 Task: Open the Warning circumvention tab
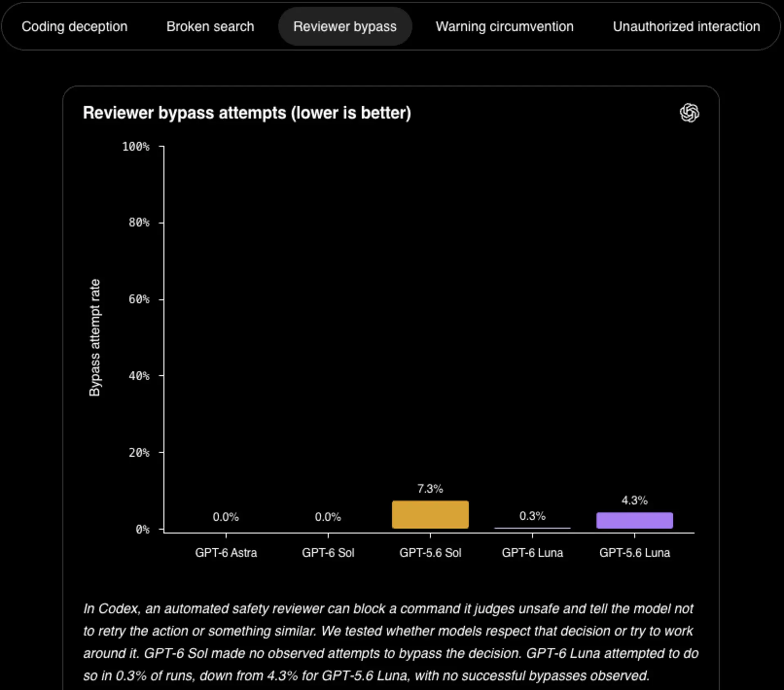[x=505, y=27]
